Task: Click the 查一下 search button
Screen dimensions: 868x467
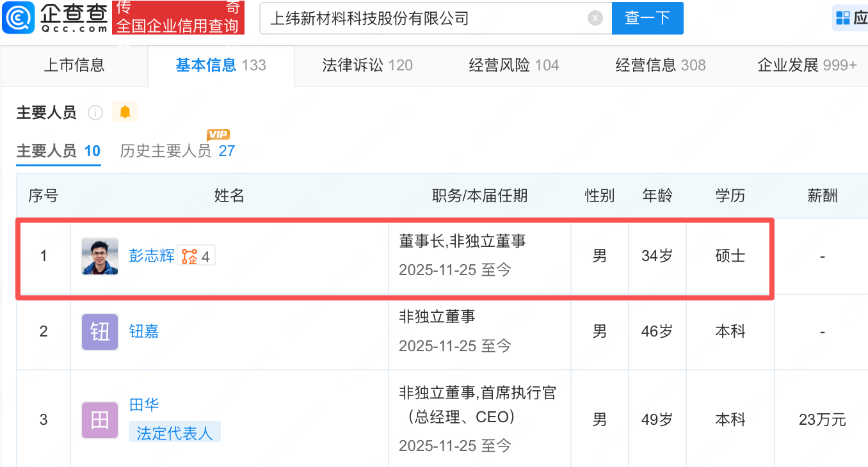Action: click(647, 18)
